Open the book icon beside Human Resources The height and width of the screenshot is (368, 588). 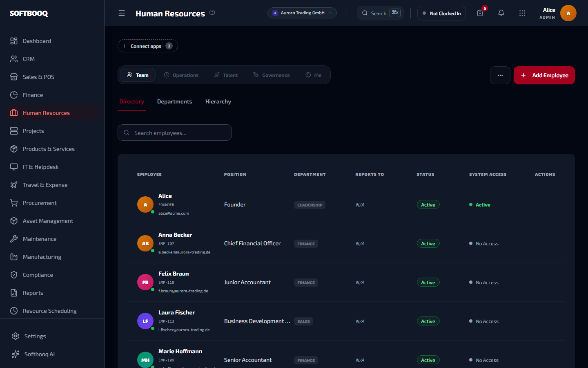pyautogui.click(x=212, y=13)
